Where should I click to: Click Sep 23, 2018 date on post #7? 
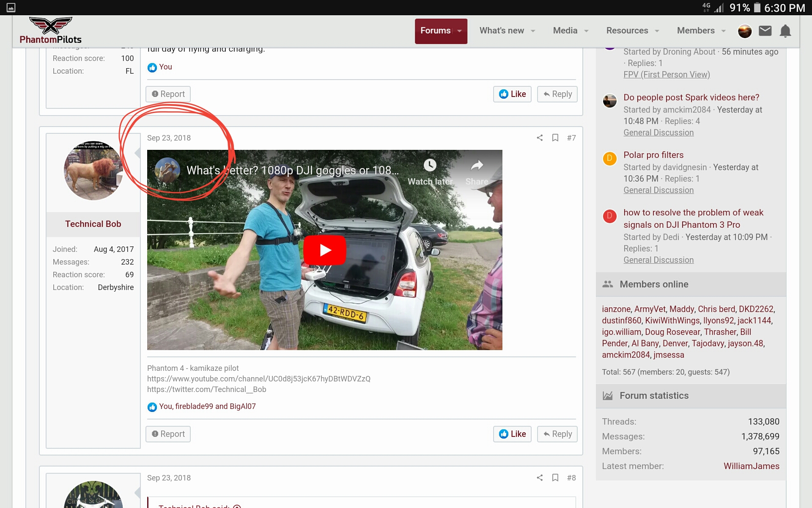[169, 138]
